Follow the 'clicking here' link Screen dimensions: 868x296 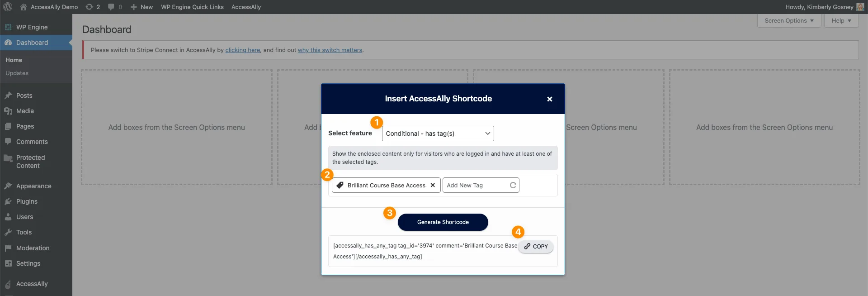(243, 50)
